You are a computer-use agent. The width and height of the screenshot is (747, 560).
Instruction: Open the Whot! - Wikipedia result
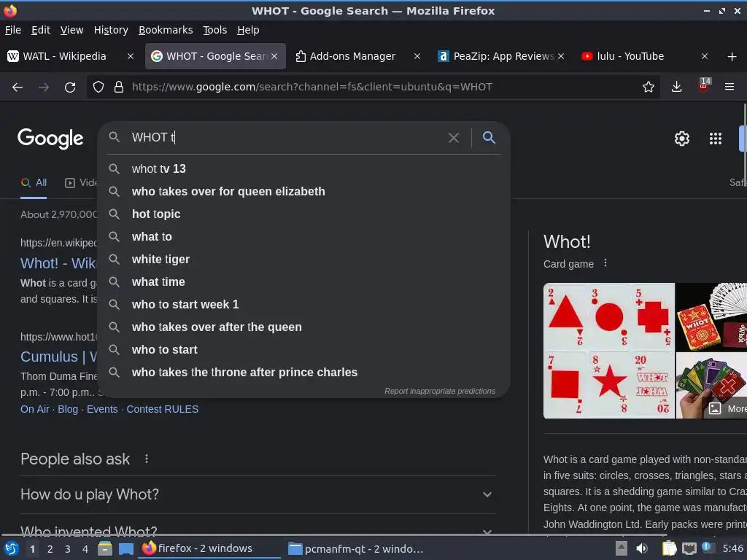click(x=58, y=263)
